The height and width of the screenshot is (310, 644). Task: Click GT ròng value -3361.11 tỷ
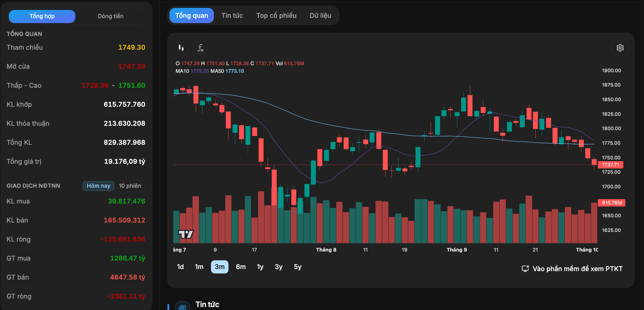click(126, 296)
